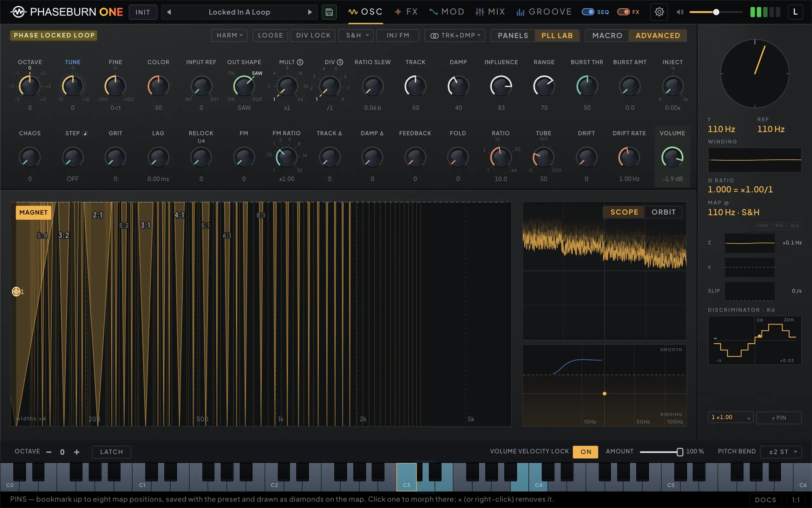
Task: Click the diamond pin marker on map
Action: [x=16, y=292]
